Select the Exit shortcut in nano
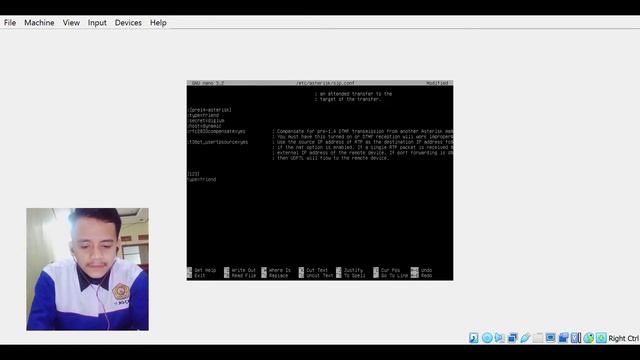 (196, 276)
